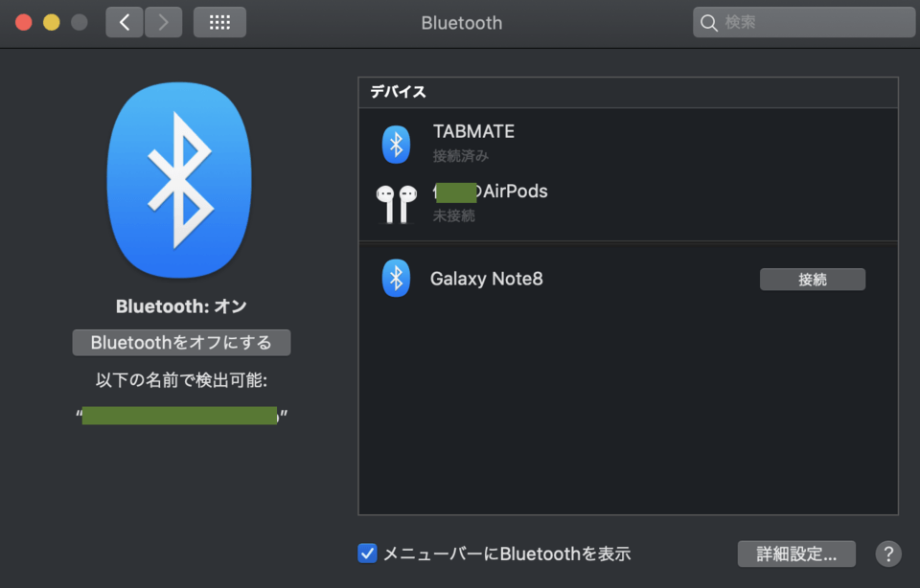Go forward with the right chevron

coord(163,22)
